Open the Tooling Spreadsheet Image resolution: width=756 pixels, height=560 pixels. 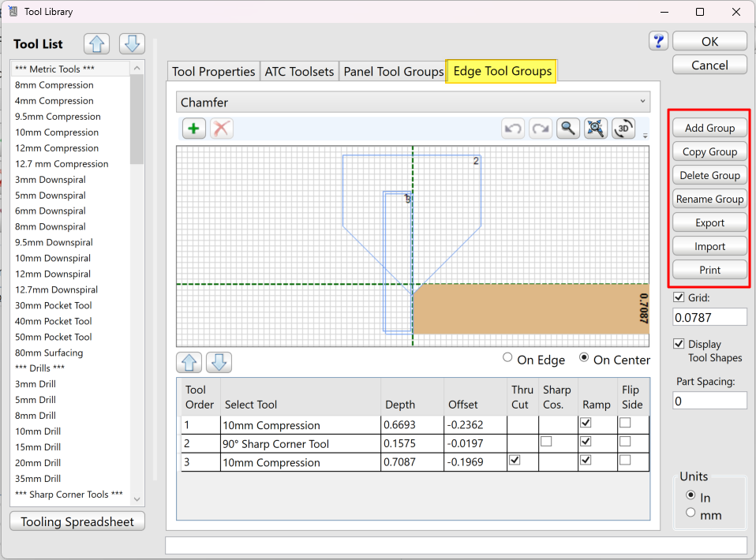pyautogui.click(x=77, y=521)
